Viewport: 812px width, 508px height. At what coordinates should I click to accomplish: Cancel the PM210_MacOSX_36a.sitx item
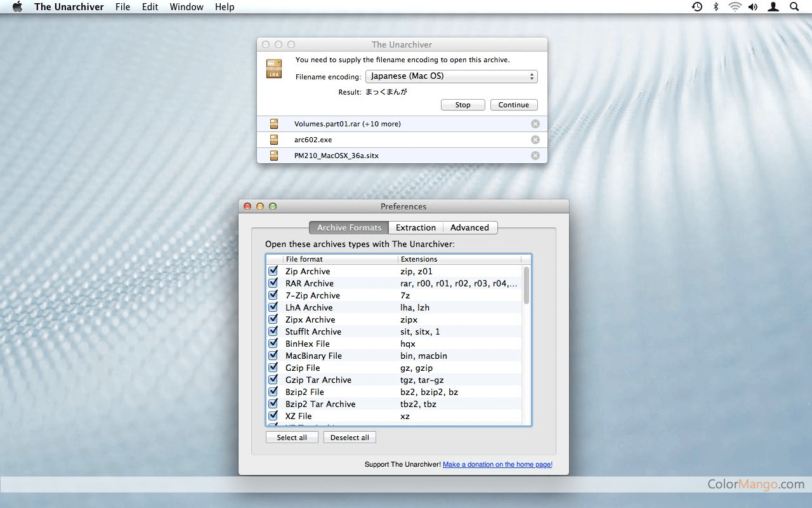coord(535,156)
